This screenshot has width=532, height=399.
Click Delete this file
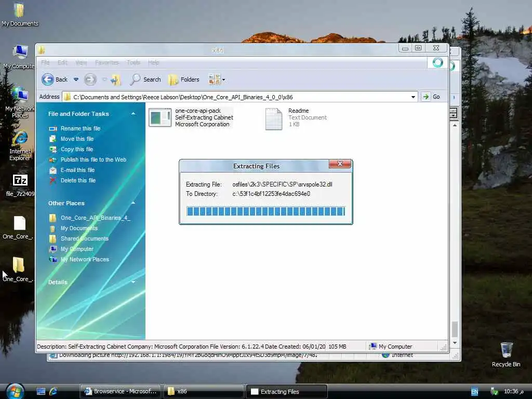pos(78,180)
